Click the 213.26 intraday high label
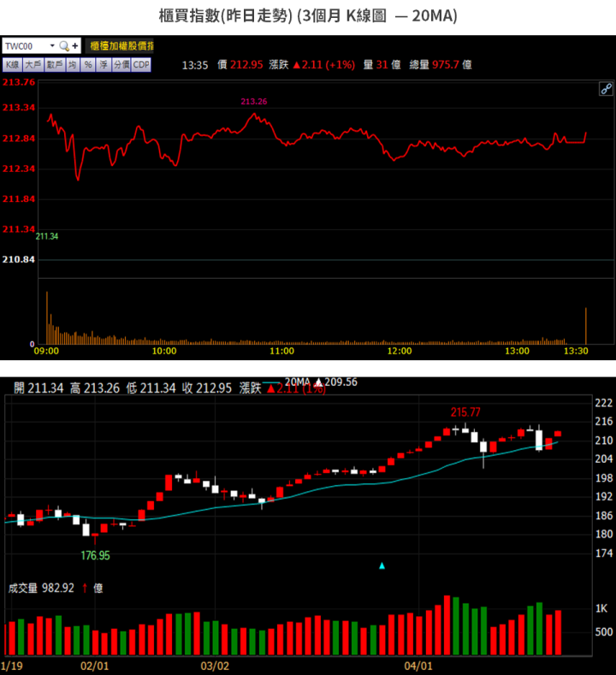 pyautogui.click(x=254, y=102)
